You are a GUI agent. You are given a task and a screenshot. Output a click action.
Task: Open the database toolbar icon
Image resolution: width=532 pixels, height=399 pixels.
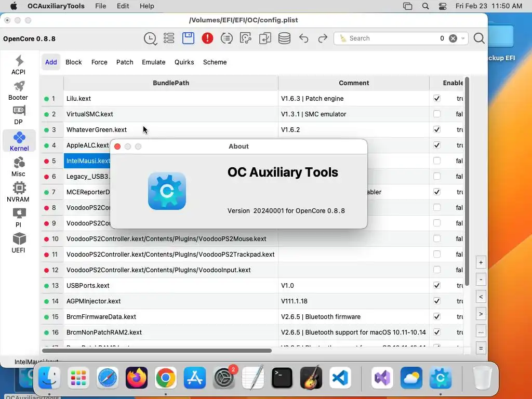(284, 38)
